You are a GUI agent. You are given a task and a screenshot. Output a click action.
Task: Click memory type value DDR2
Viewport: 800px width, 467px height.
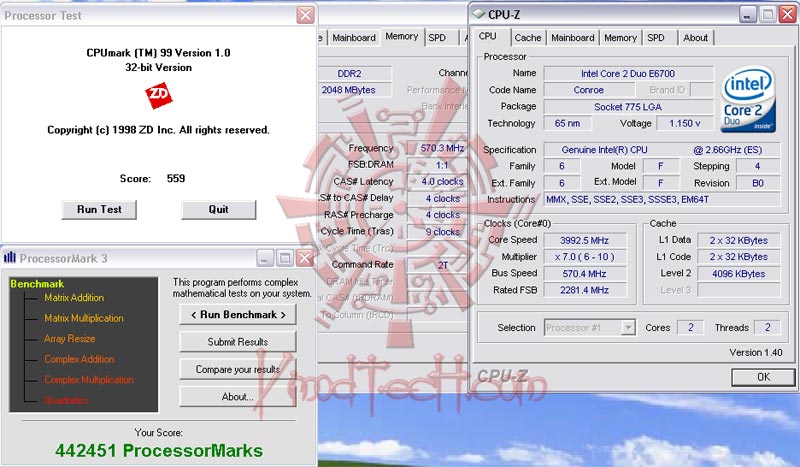click(355, 73)
